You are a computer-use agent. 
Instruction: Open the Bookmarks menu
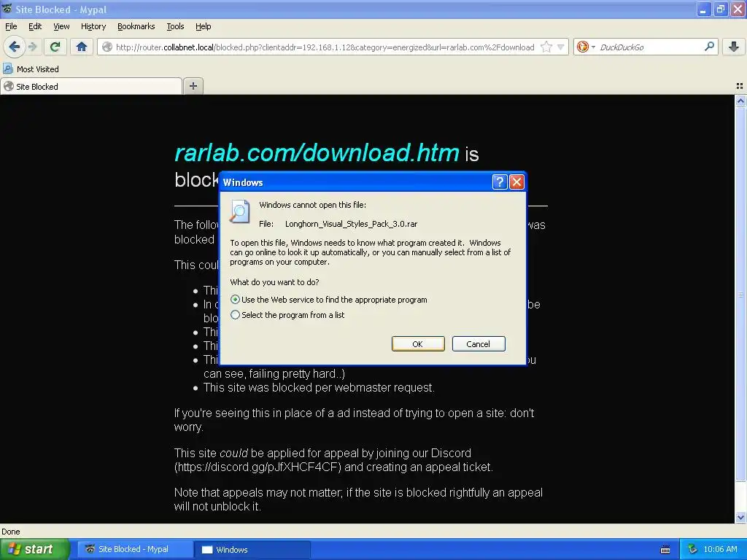[x=136, y=27]
